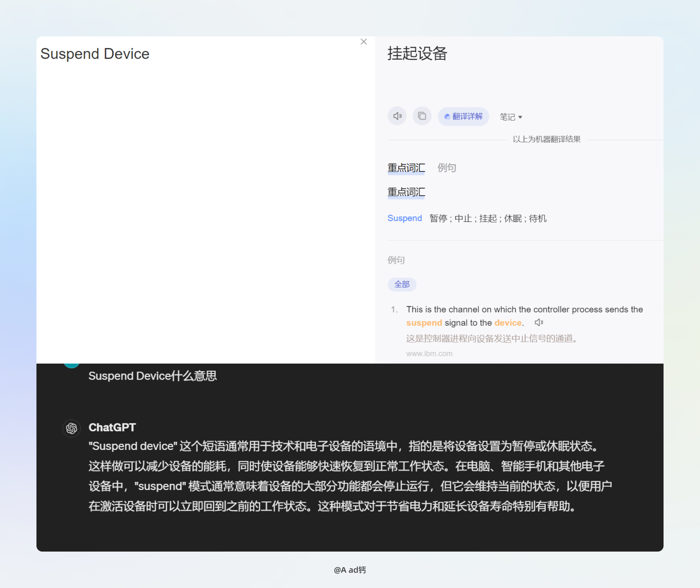
Task: Click the definitions '暂停；中止；挂起；休眠；待机'
Action: (x=488, y=219)
